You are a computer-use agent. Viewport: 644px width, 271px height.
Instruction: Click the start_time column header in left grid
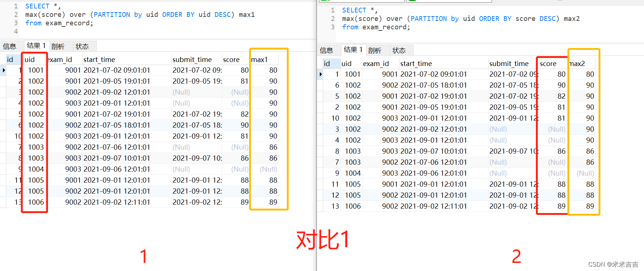coord(127,59)
